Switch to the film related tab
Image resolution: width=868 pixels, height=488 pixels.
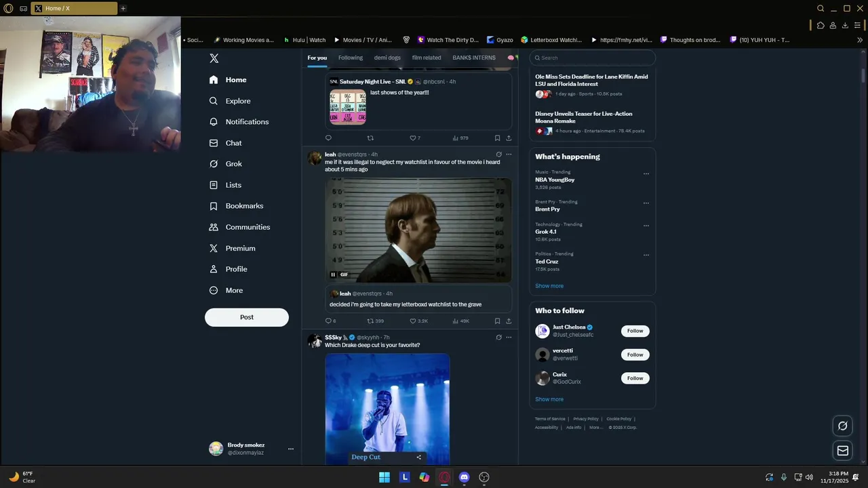(427, 58)
